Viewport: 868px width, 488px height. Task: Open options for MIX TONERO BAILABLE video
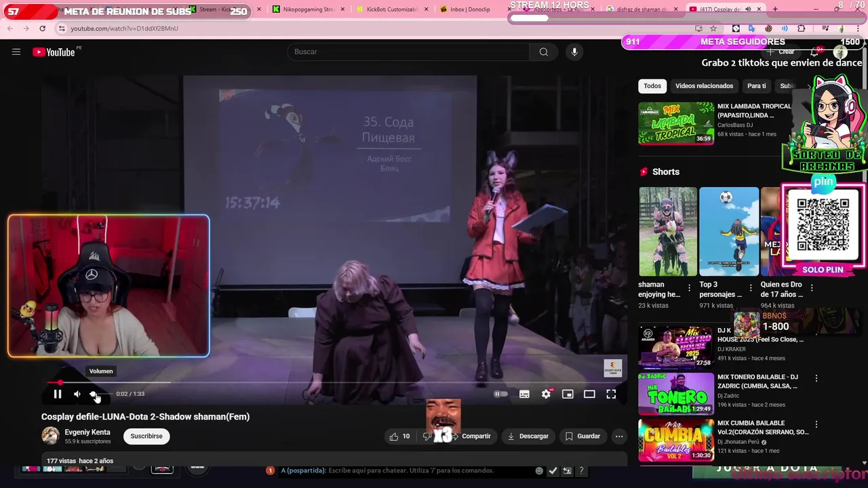point(816,378)
